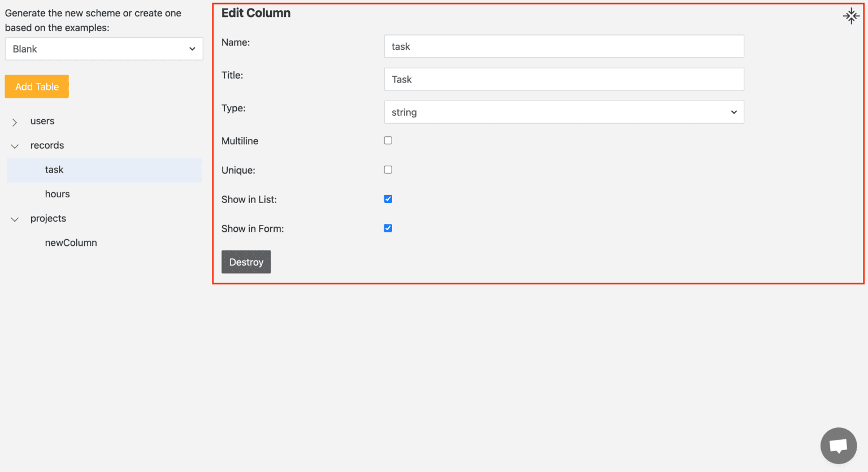Expand the users table node
This screenshot has width=868, height=472.
(15, 122)
